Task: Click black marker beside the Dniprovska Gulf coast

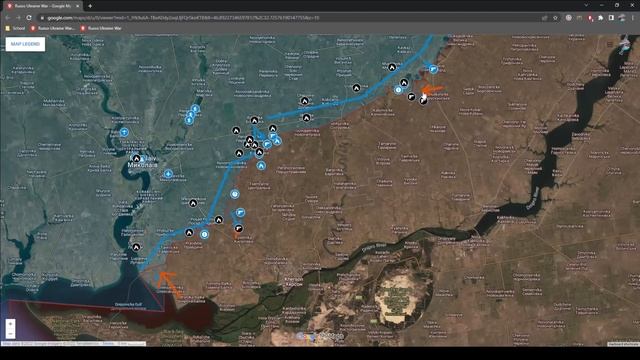Action: click(136, 247)
